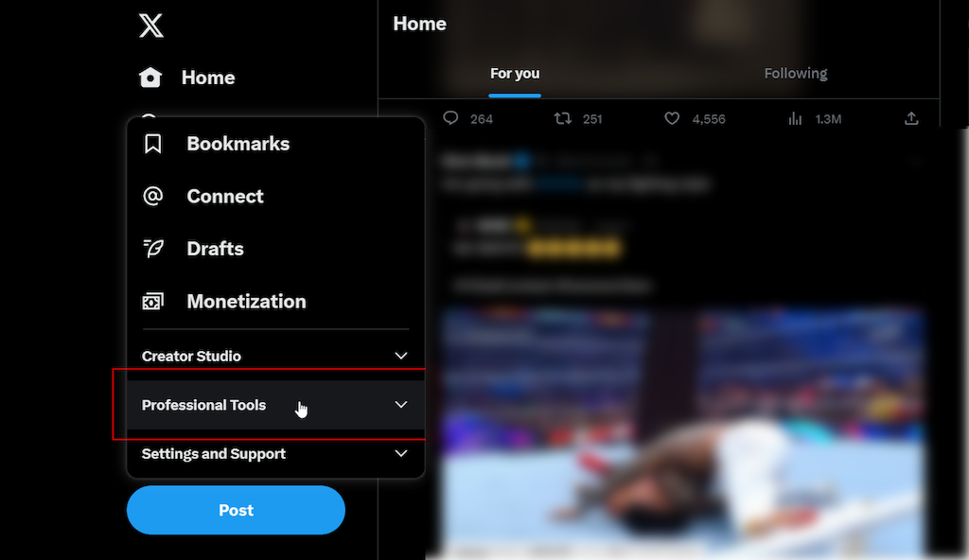
Task: Expand Creator Studio chevron
Action: point(401,356)
